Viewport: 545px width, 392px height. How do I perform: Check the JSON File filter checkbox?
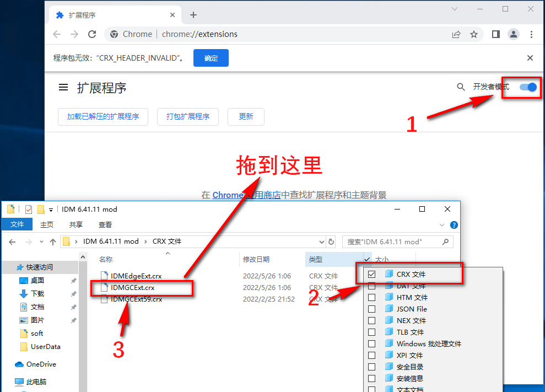[x=371, y=309]
